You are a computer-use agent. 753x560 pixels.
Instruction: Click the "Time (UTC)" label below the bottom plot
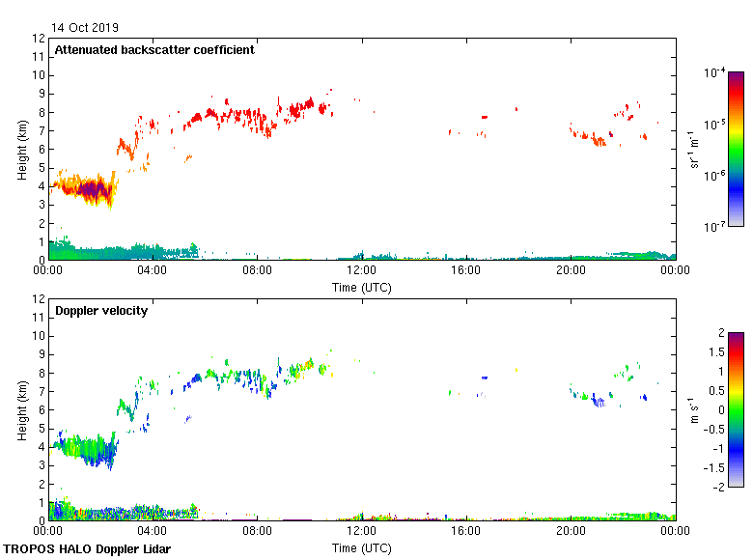362,547
